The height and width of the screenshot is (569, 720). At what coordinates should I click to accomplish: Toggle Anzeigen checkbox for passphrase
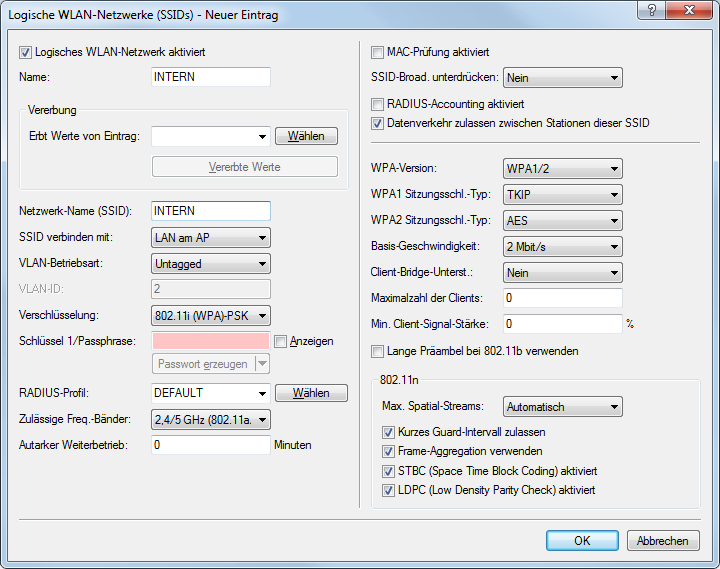click(x=281, y=341)
